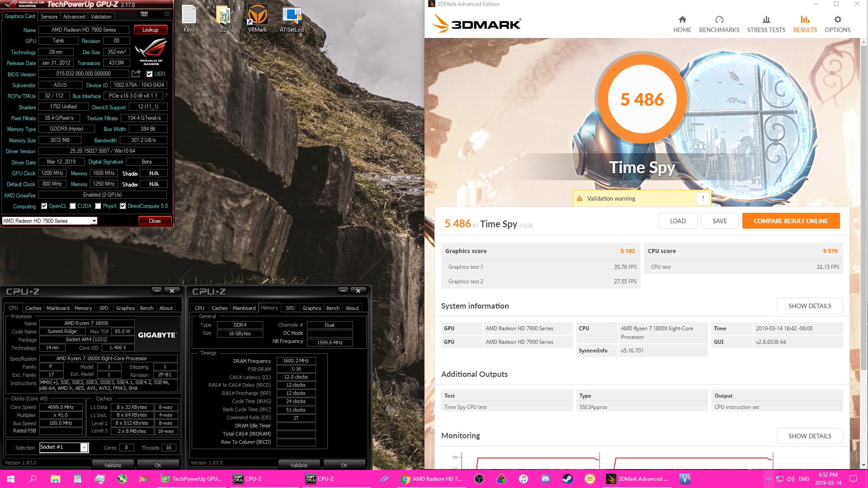The width and height of the screenshot is (868, 488).
Task: Click the Lookup button in GPU-Z
Action: pyautogui.click(x=151, y=30)
